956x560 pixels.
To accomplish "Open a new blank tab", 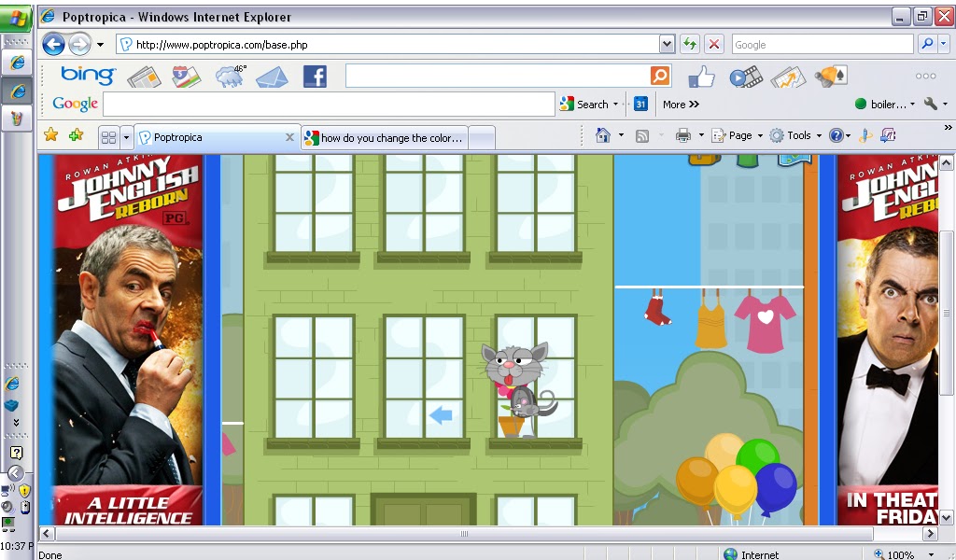I will pos(482,138).
